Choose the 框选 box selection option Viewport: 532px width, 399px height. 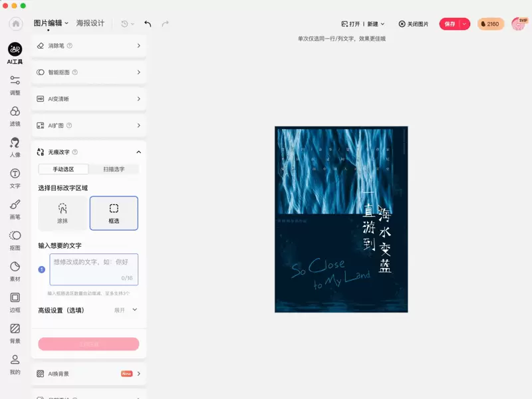(114, 213)
